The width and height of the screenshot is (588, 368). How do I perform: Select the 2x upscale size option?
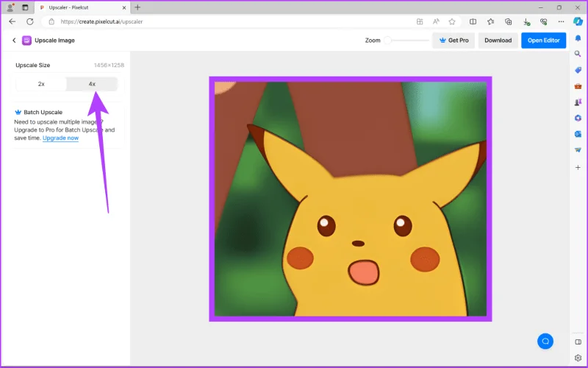[41, 84]
